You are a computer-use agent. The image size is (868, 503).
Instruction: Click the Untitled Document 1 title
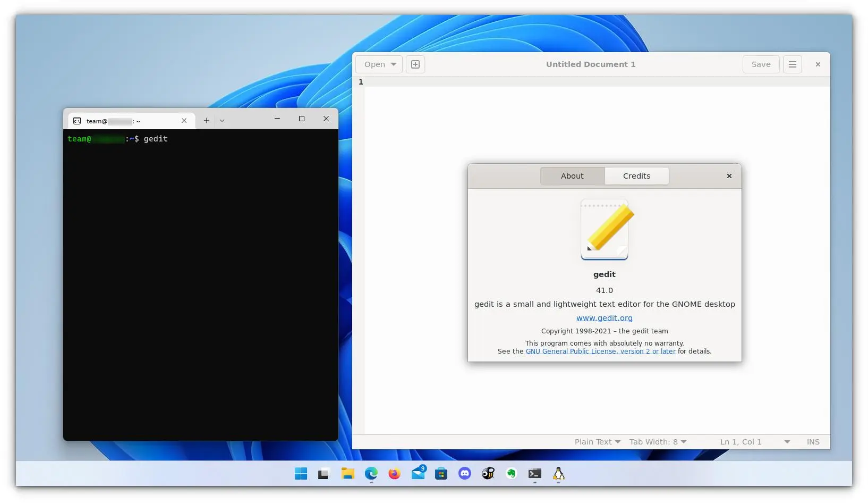(591, 64)
